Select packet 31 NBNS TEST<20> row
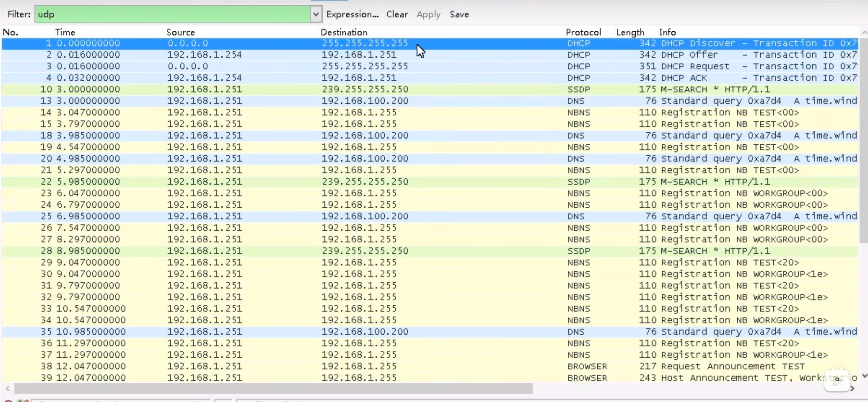This screenshot has width=868, height=402. tap(430, 286)
